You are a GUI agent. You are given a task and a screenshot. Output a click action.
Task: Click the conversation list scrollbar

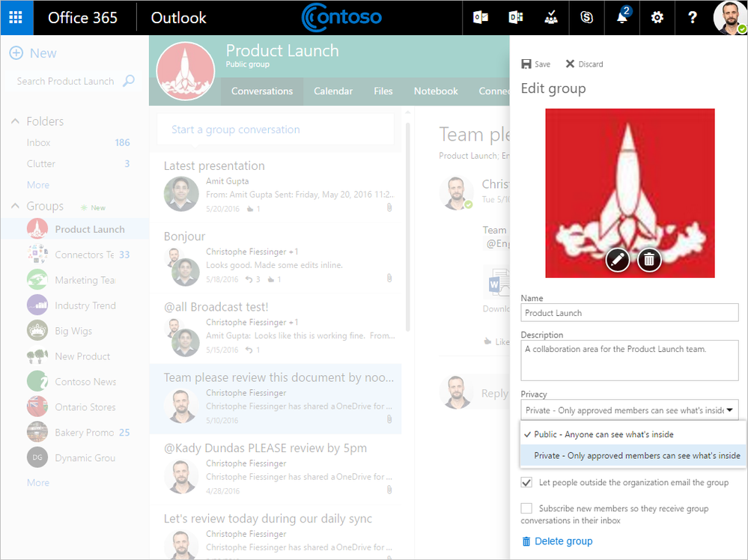click(x=407, y=227)
